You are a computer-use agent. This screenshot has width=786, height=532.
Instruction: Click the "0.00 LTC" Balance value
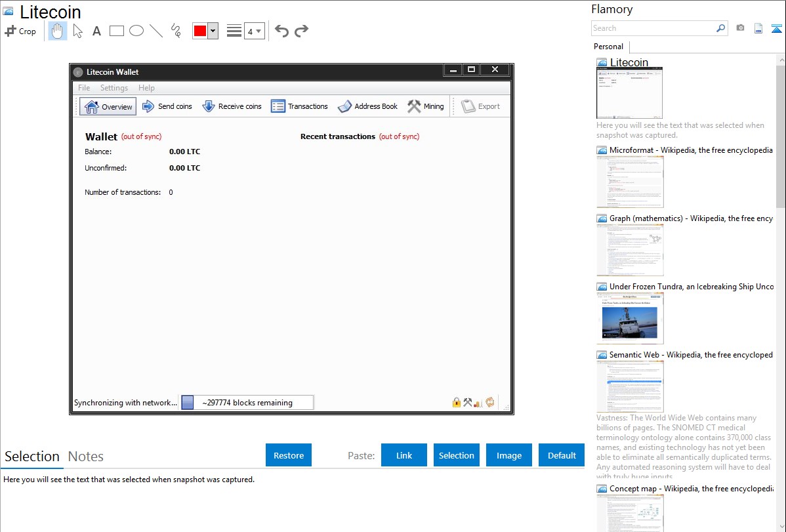(x=184, y=152)
